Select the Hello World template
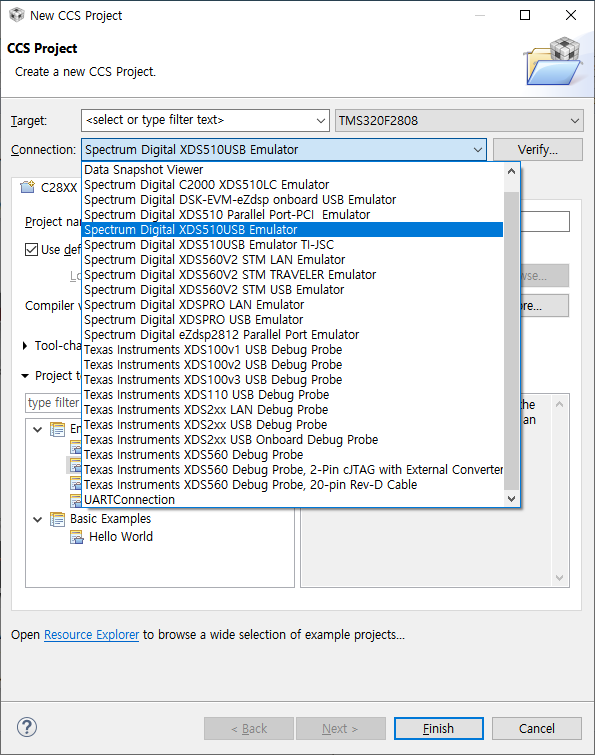 coord(121,537)
